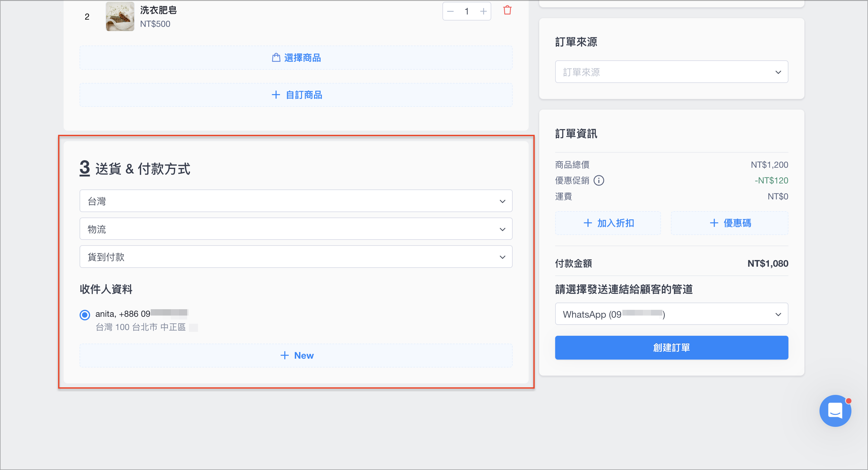This screenshot has height=470, width=868.
Task: Open the 貨到付款 payment dropdown
Action: click(296, 257)
